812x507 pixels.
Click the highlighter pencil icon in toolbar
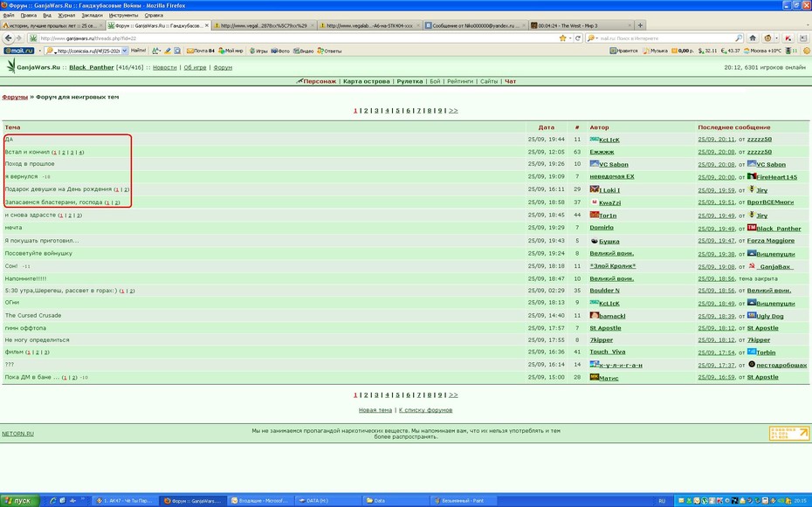(x=168, y=51)
